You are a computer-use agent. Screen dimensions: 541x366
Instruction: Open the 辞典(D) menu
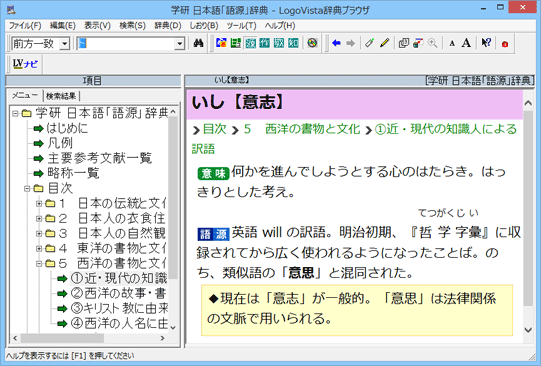(x=167, y=26)
